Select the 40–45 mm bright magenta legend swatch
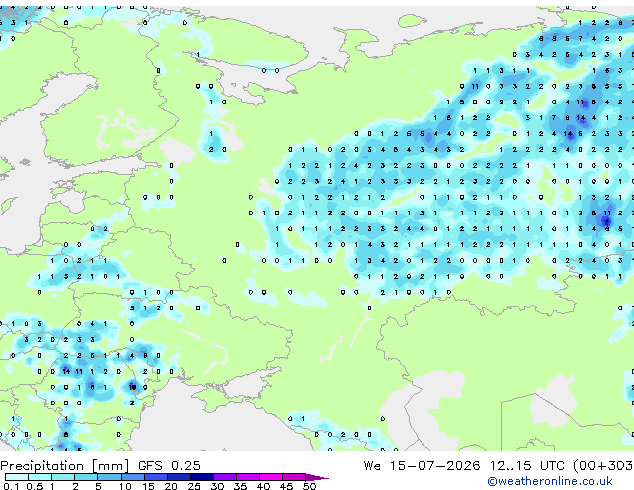Viewport: 634px width, 490px height. [271, 477]
